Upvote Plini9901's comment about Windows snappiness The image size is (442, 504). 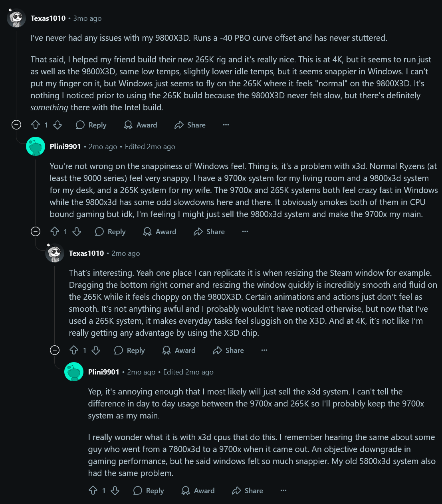[55, 232]
